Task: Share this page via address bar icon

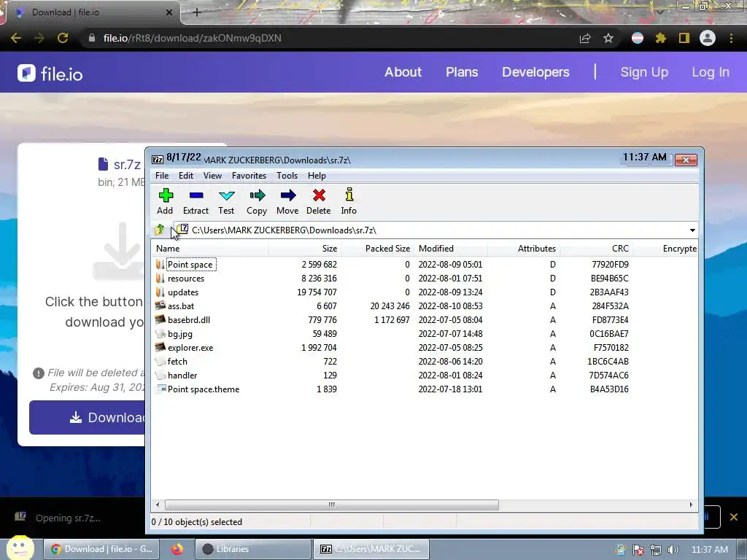Action: pyautogui.click(x=585, y=38)
